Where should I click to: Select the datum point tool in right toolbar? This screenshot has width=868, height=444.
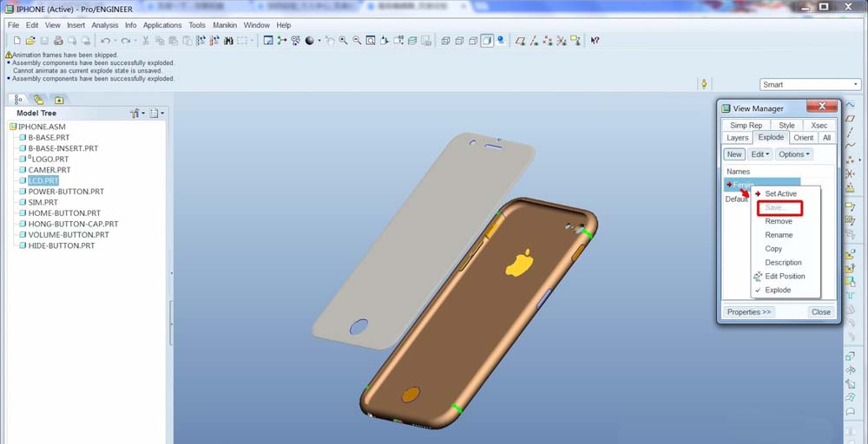[850, 160]
